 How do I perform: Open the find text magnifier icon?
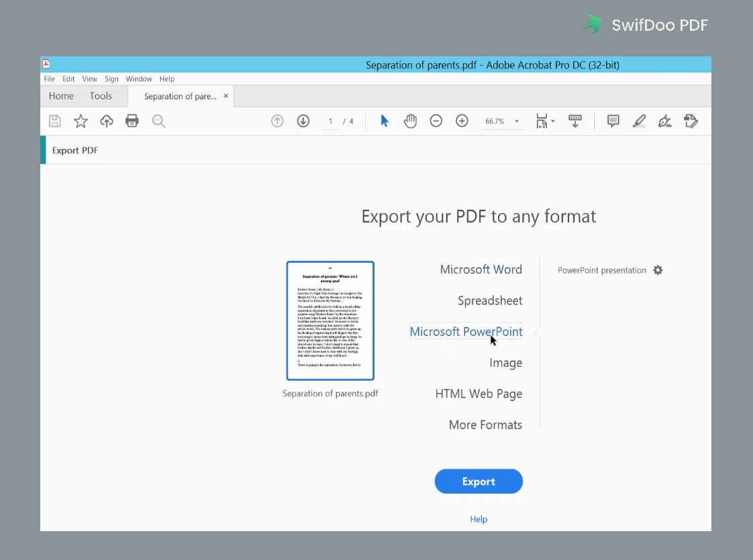tap(158, 121)
